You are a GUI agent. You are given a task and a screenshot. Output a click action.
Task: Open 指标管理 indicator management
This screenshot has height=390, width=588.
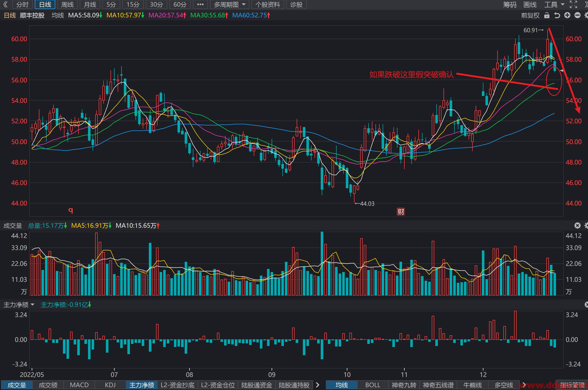[572, 385]
